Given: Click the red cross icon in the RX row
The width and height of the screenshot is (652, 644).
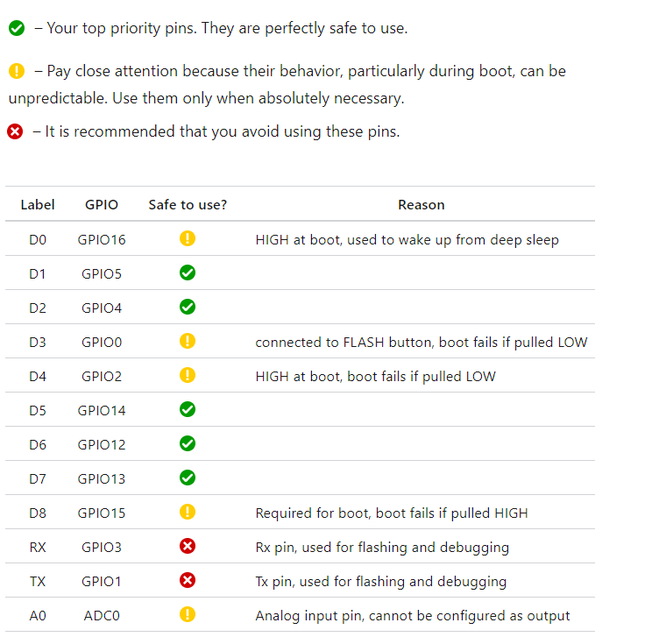Looking at the screenshot, I should point(188,546).
